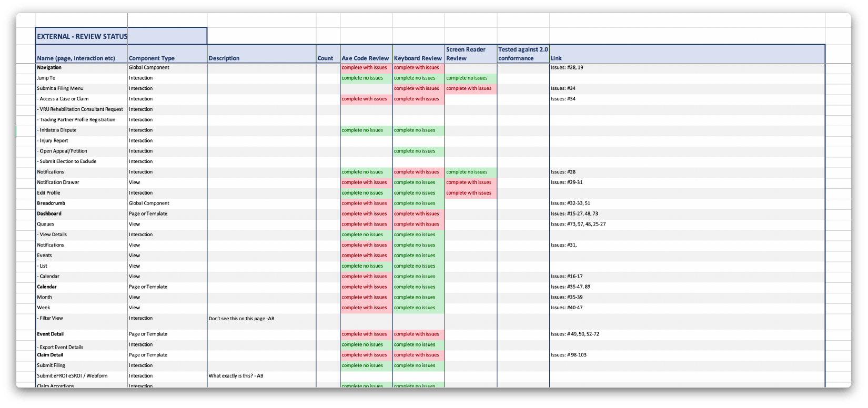Image resolution: width=868 pixels, height=408 pixels.
Task: Select the 'Issues: #29-31' cell
Action: pyautogui.click(x=687, y=182)
